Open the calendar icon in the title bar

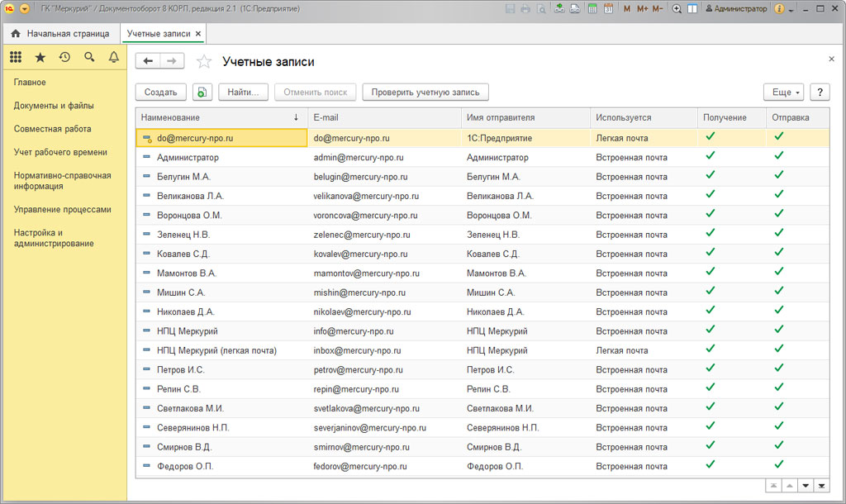tap(608, 8)
